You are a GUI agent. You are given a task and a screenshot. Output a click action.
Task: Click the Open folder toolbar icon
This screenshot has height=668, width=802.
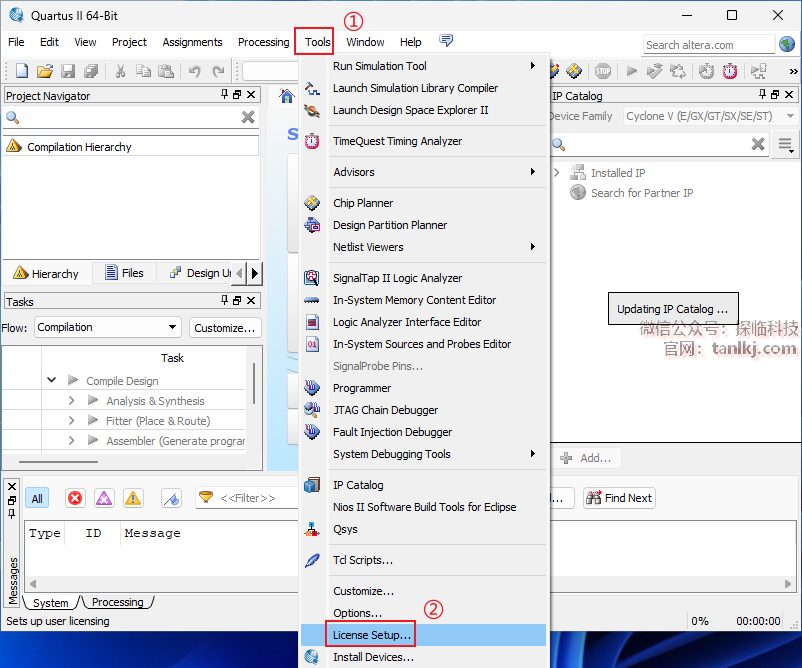(45, 71)
